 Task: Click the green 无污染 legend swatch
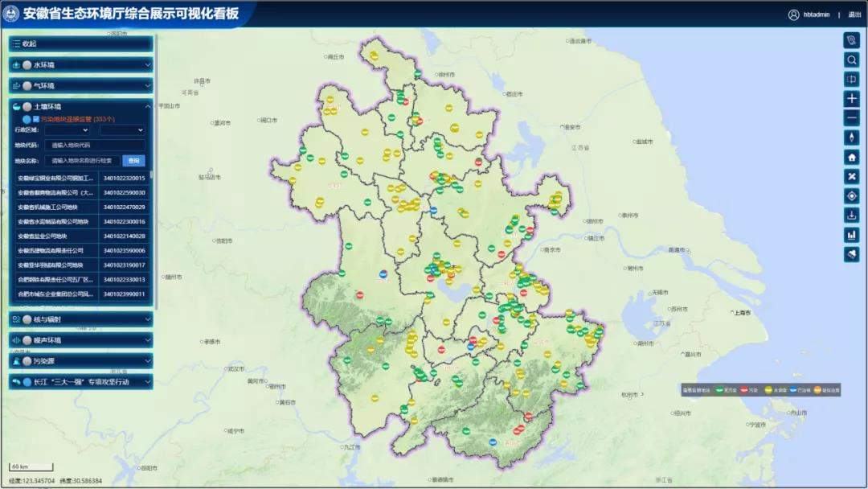click(719, 389)
